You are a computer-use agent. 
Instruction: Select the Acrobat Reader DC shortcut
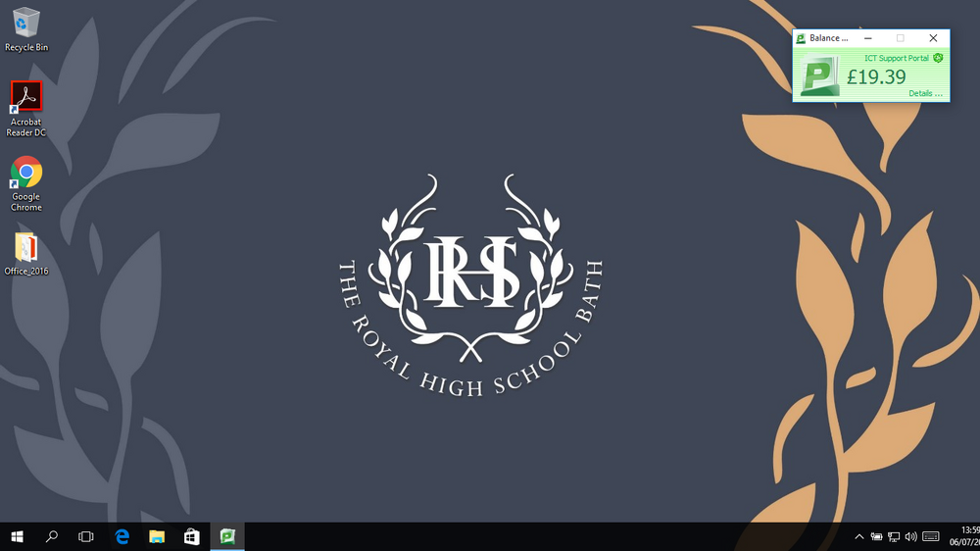click(25, 108)
